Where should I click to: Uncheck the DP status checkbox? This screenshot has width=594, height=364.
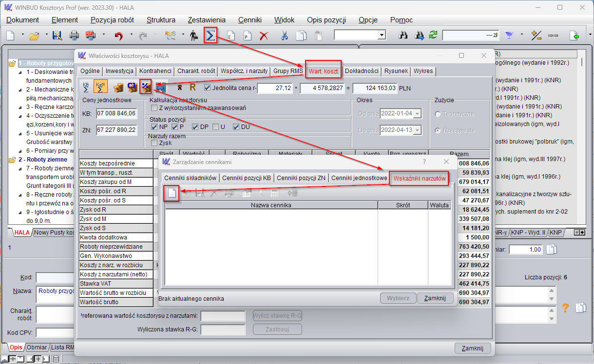pos(195,127)
